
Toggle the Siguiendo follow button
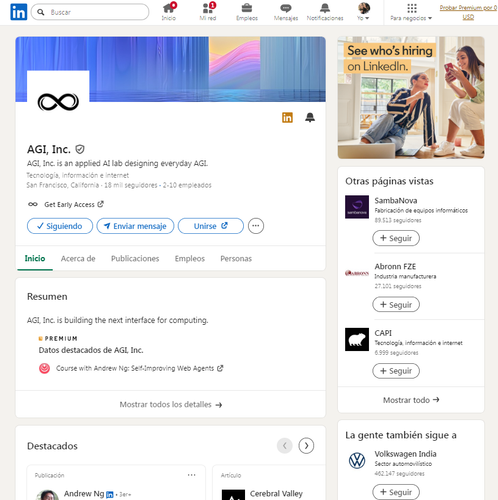tap(60, 226)
